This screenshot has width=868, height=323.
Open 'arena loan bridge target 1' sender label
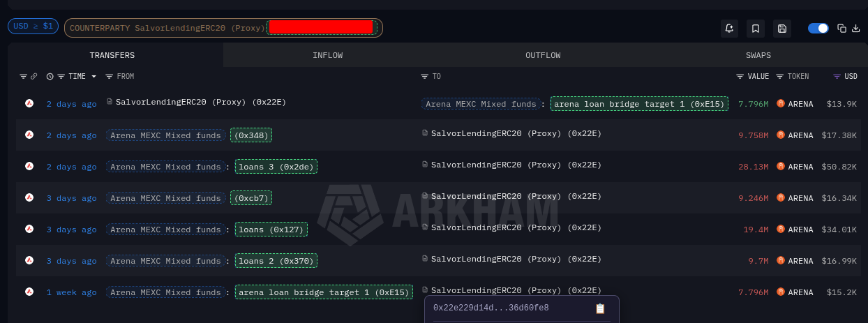[324, 292]
